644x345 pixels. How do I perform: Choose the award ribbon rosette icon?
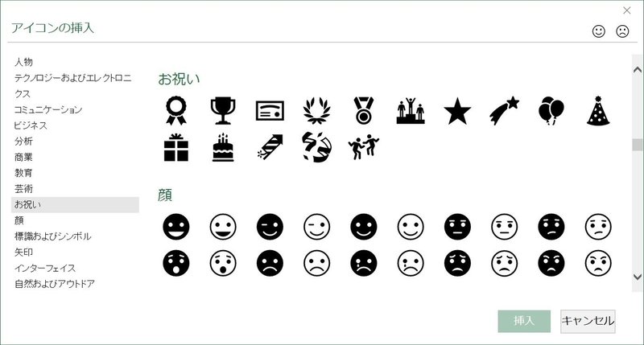(176, 111)
